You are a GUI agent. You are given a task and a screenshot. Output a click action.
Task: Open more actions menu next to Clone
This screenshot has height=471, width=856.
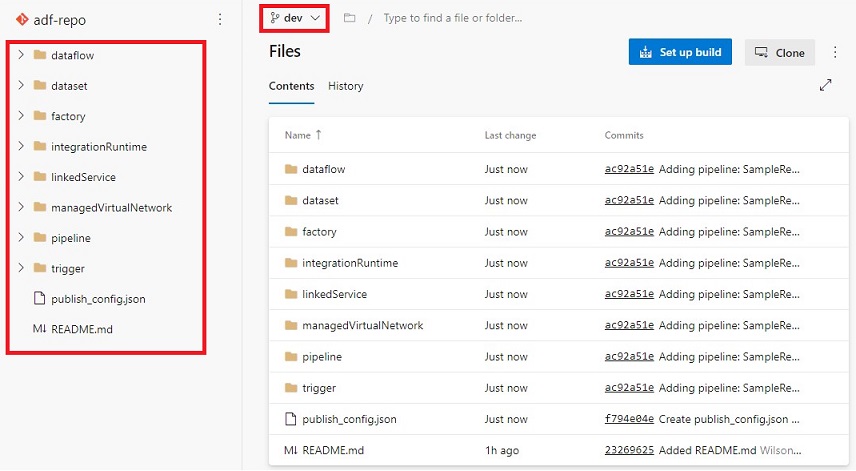(x=835, y=52)
